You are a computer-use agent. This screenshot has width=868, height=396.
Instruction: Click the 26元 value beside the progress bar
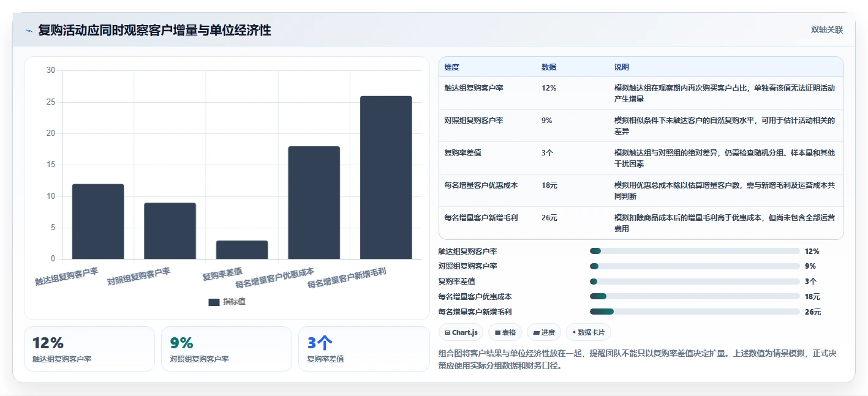click(813, 312)
